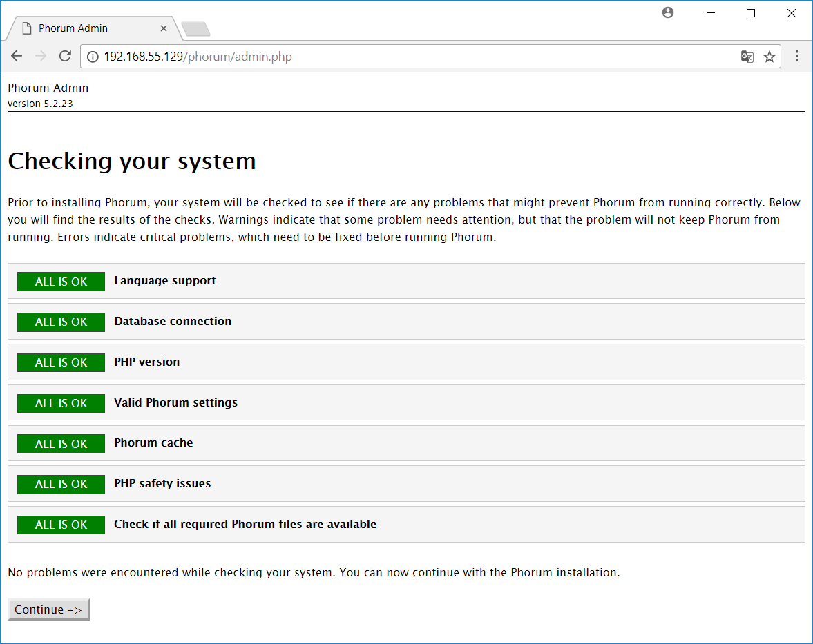Image resolution: width=813 pixels, height=644 pixels.
Task: Click ALL IS OK badge for Database connection
Action: [x=61, y=322]
